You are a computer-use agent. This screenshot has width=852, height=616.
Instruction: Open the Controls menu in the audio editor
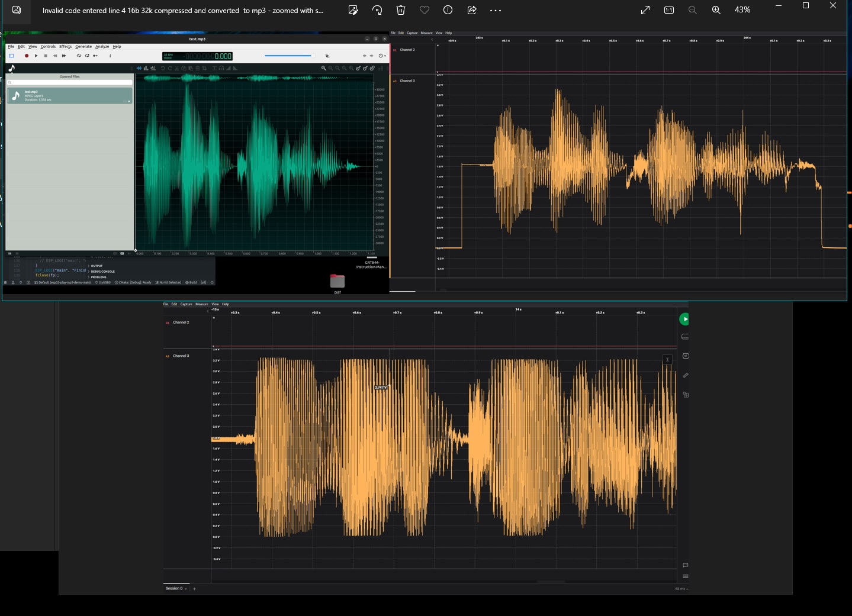[x=48, y=46]
